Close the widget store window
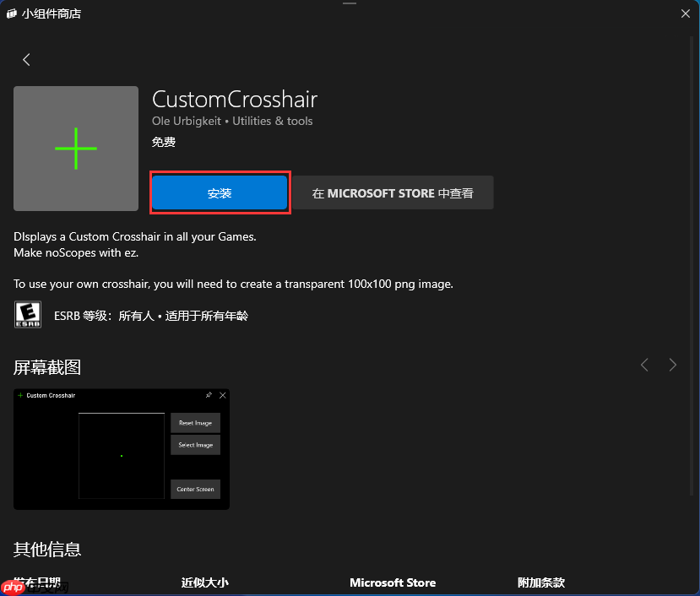The width and height of the screenshot is (700, 596). tap(686, 14)
